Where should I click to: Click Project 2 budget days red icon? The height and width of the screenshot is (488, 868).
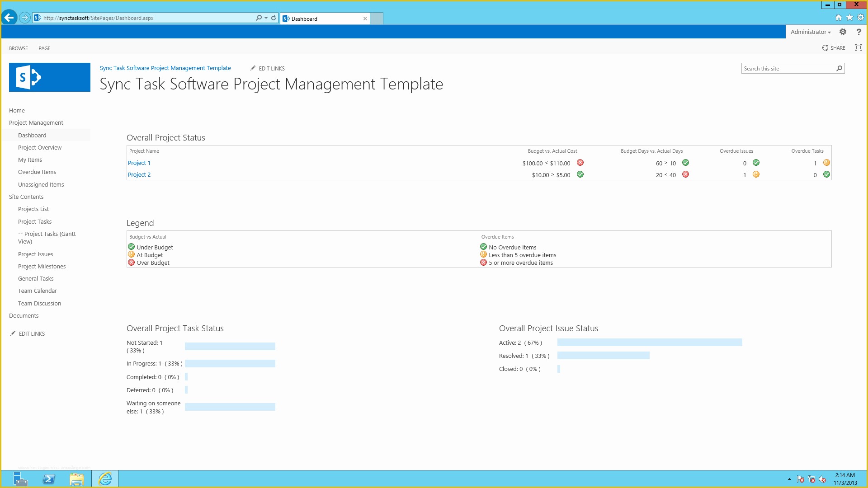pyautogui.click(x=685, y=174)
